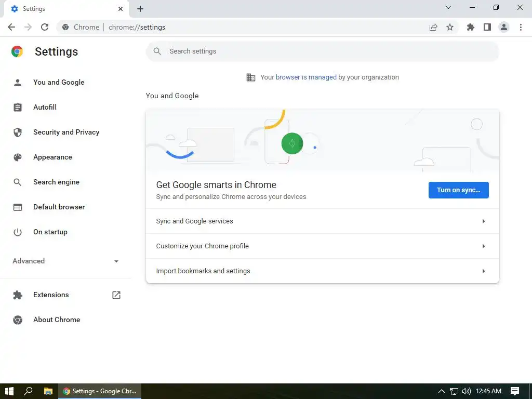Click the Chrome site info chip
Viewport: 532px width, 399px height.
coord(81,27)
